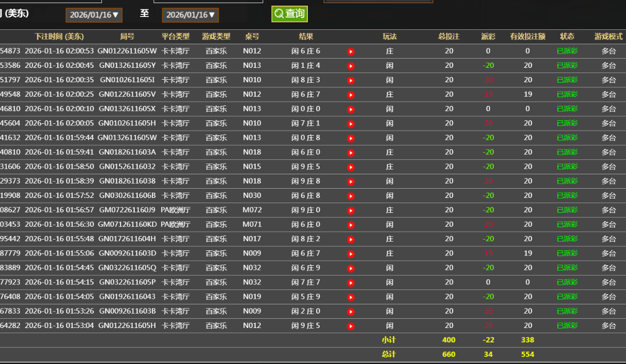
Task: Play replay for round GN0182611603A
Action: point(351,153)
